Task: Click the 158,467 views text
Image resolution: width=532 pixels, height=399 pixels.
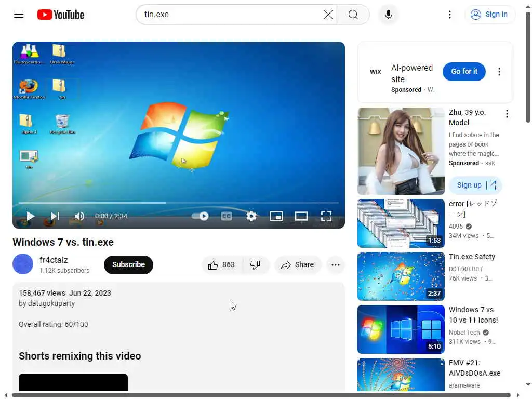Action: (x=42, y=293)
